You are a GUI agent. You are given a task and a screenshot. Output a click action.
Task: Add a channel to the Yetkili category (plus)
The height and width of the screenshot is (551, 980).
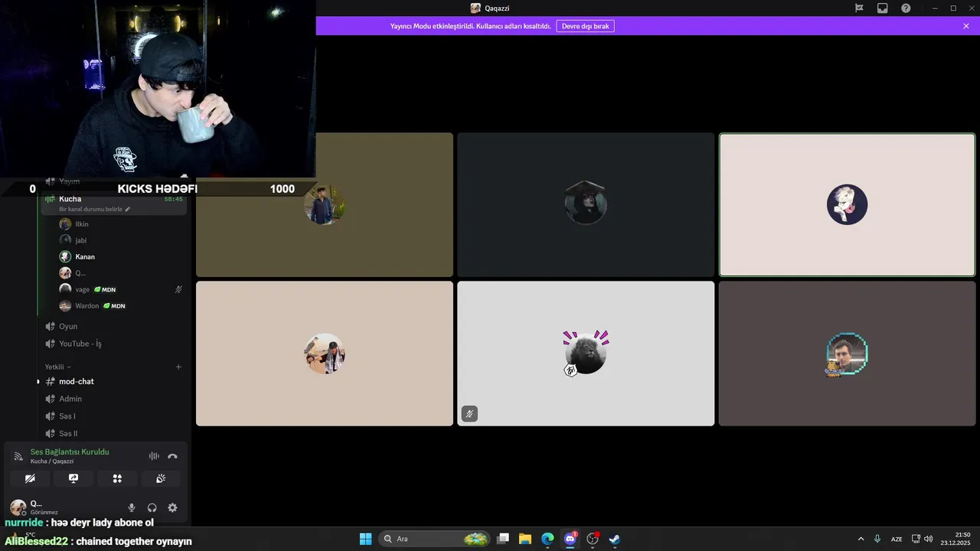[x=178, y=367]
